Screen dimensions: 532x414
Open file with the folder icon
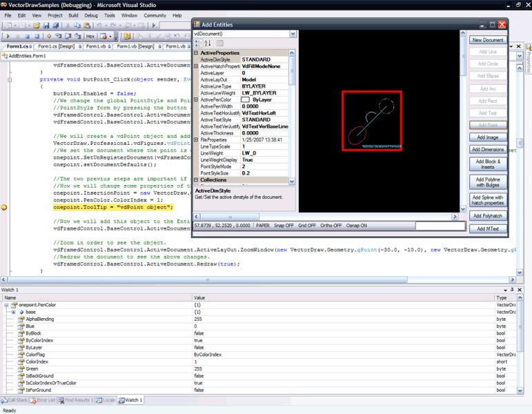pyautogui.click(x=37, y=26)
